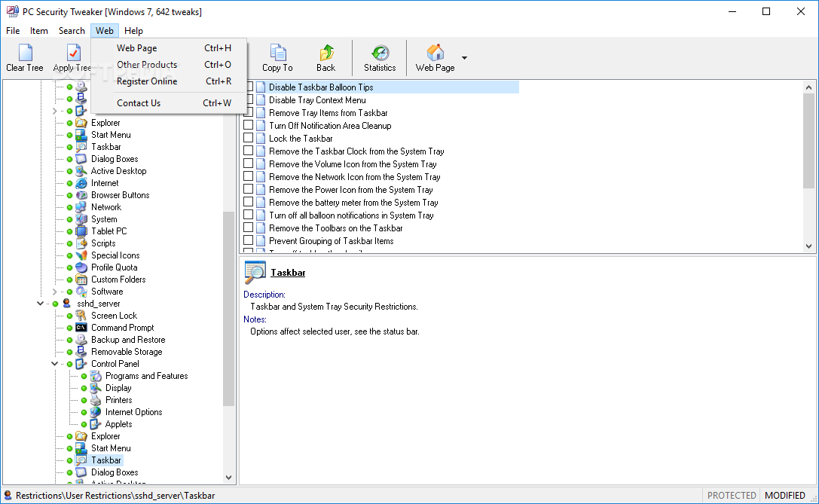The height and width of the screenshot is (504, 819).
Task: Select Explorer under sshd_server
Action: (105, 436)
